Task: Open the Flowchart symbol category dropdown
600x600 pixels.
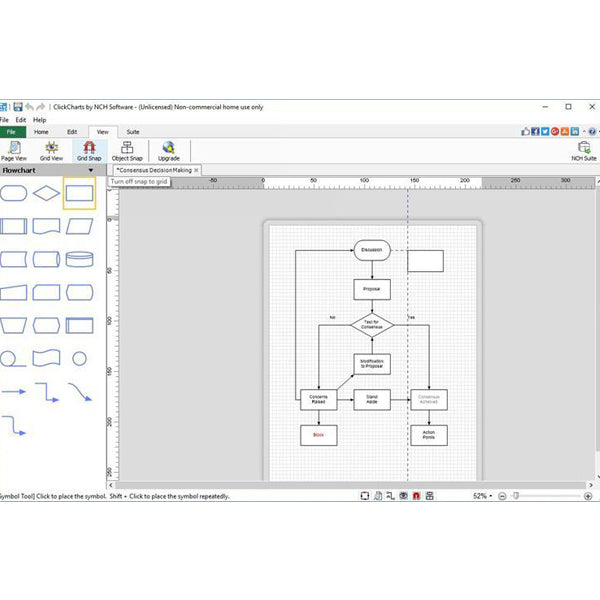Action: point(91,170)
